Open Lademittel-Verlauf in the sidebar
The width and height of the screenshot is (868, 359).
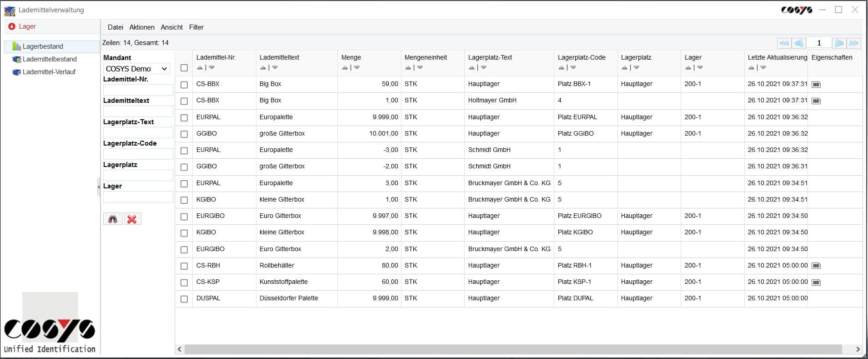49,72
